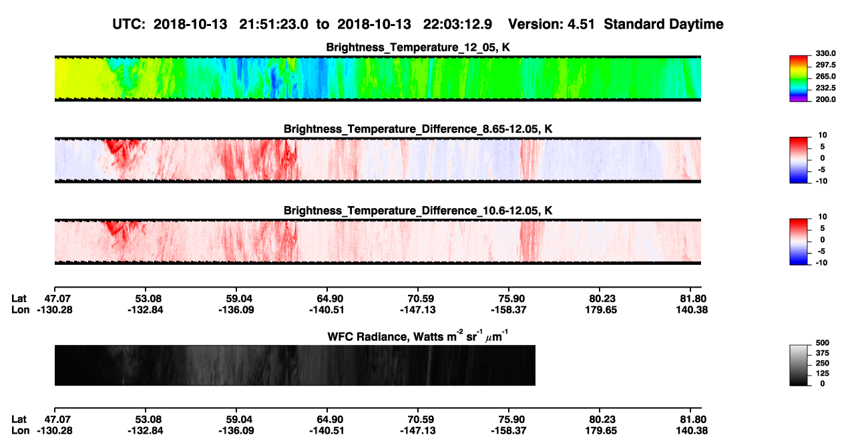Click longitude -136.09 under the WFC Radiance plot
868x445 pixels.
click(236, 430)
